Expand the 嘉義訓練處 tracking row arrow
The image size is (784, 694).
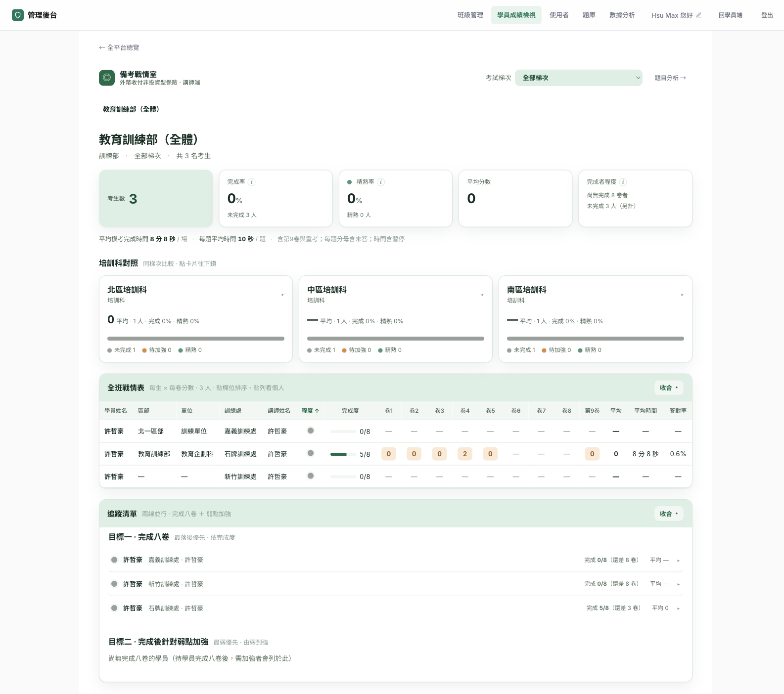tap(679, 561)
